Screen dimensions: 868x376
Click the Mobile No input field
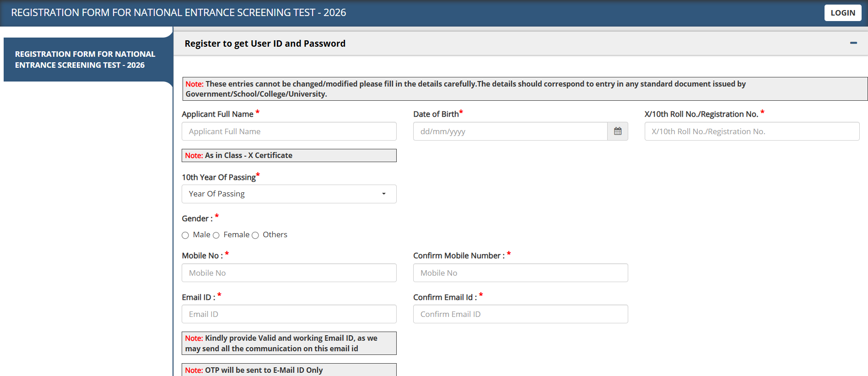pos(289,273)
